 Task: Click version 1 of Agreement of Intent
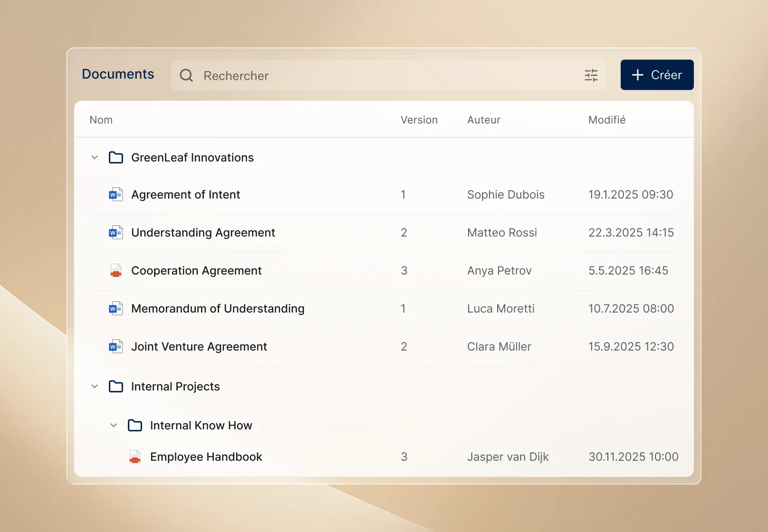pos(403,195)
